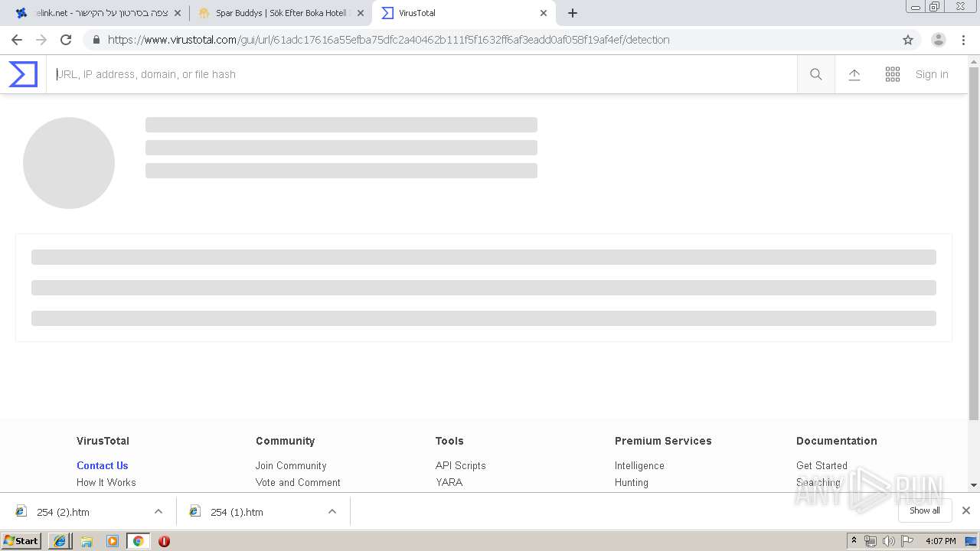The image size is (980, 551).
Task: Open the file explorer taskbar icon
Action: (x=87, y=541)
